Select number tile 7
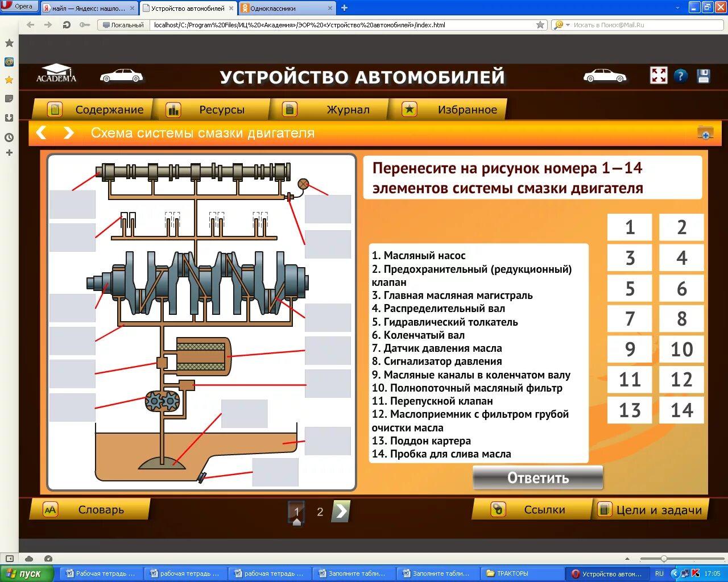This screenshot has width=728, height=582. pyautogui.click(x=630, y=319)
